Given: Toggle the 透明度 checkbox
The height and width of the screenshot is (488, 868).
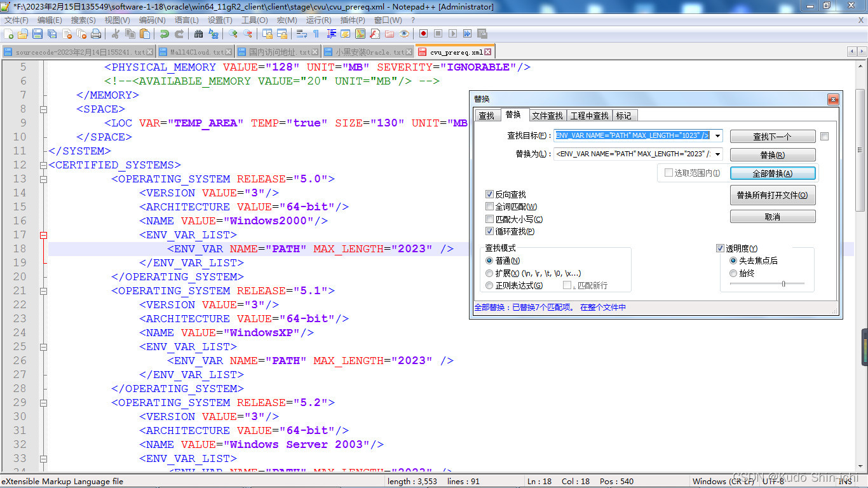Looking at the screenshot, I should tap(721, 248).
